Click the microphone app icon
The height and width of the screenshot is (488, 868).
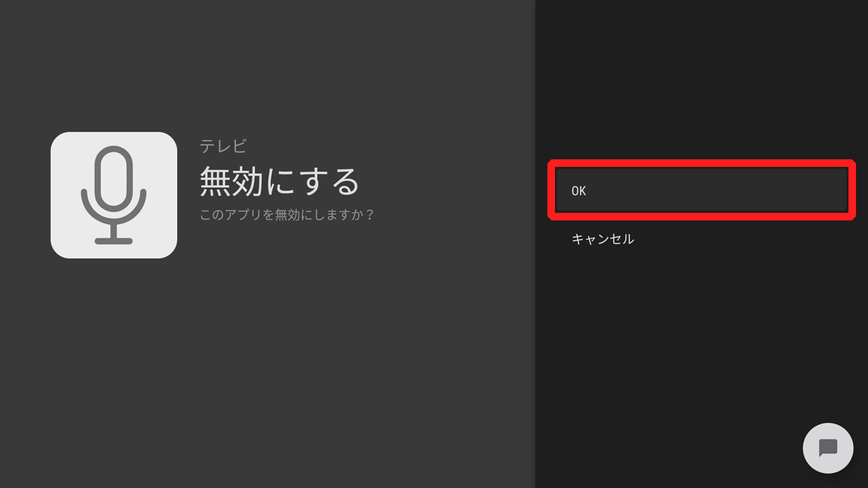pos(113,195)
